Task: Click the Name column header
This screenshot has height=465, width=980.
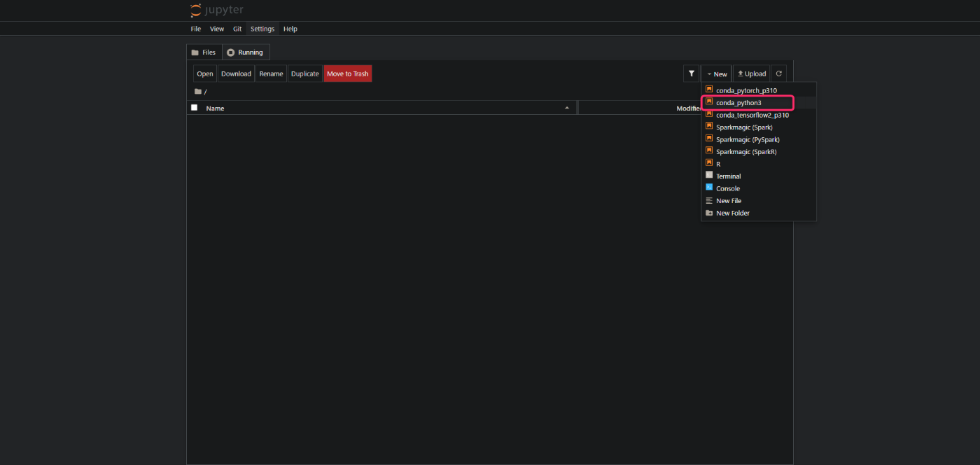Action: 388,108
